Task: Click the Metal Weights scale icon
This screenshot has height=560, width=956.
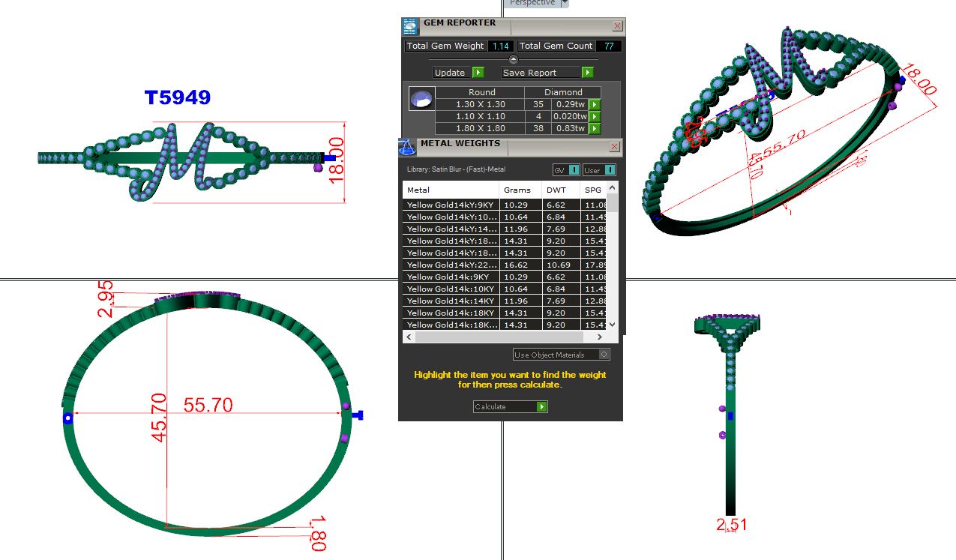Action: click(x=407, y=146)
